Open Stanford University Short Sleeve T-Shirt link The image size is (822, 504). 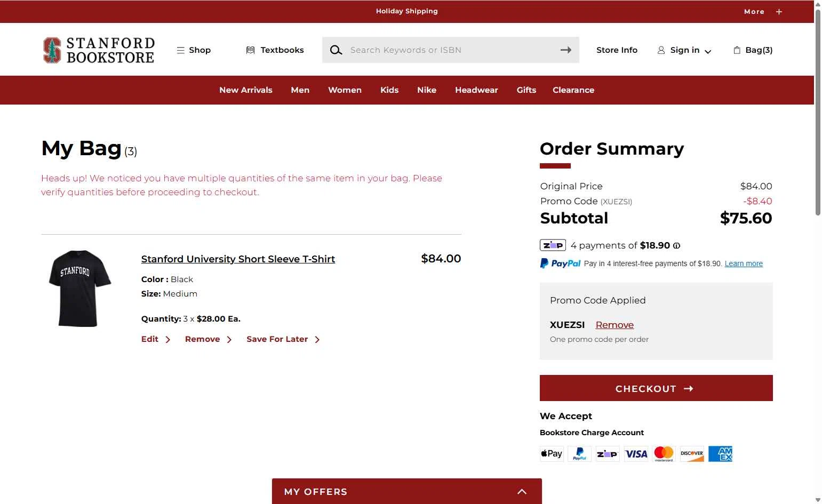point(238,259)
